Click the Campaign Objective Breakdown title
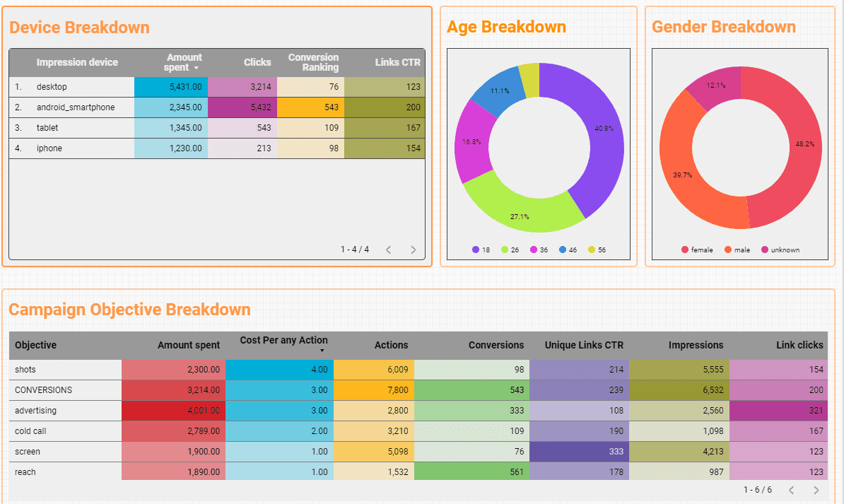844x504 pixels. click(x=130, y=310)
